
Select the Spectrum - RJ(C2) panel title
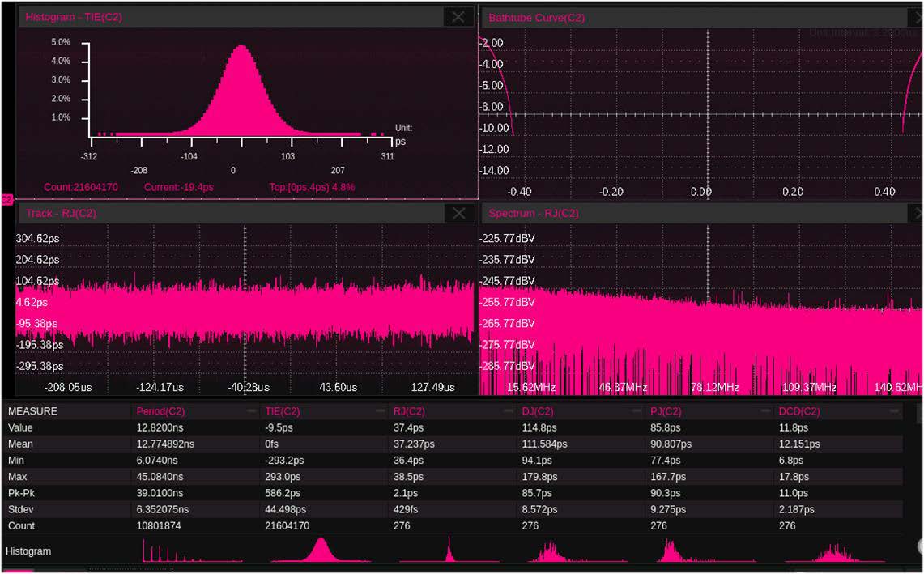pyautogui.click(x=534, y=214)
